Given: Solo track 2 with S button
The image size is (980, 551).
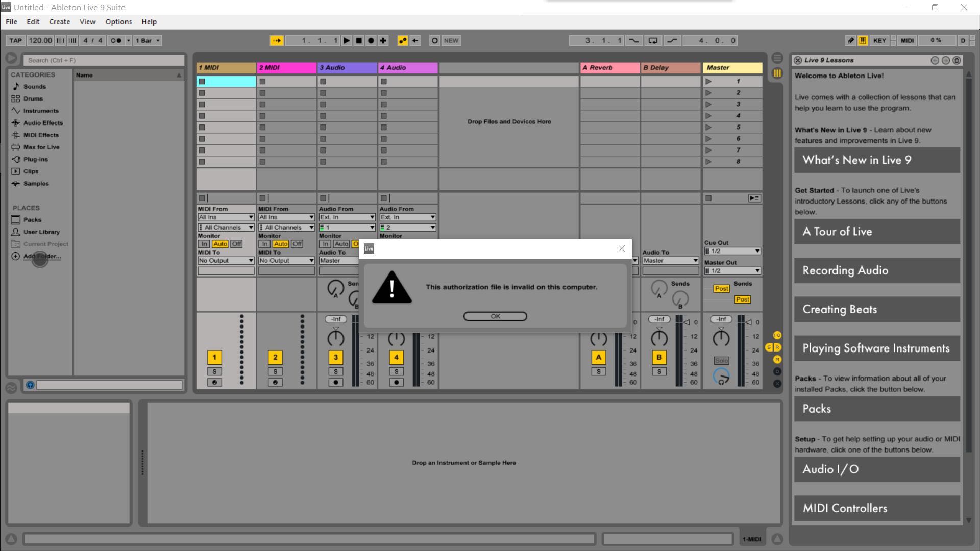Looking at the screenshot, I should [275, 371].
